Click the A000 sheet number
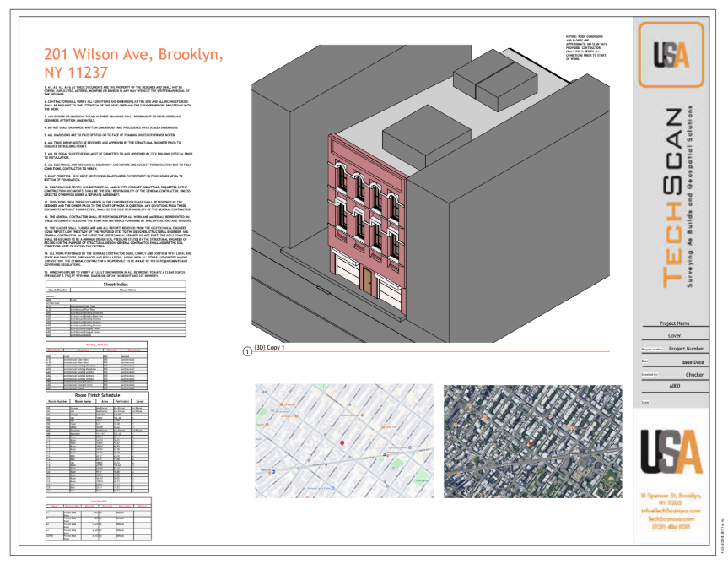The height and width of the screenshot is (564, 728). pyautogui.click(x=672, y=385)
